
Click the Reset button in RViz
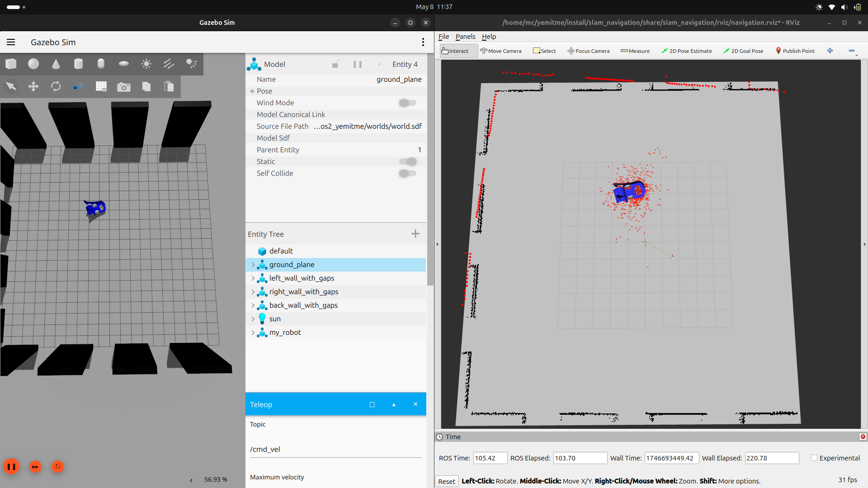tap(446, 481)
